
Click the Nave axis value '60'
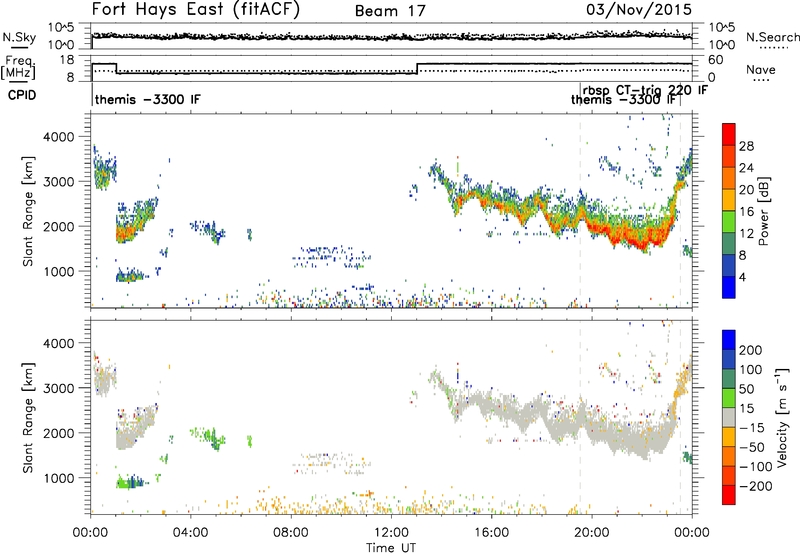click(716, 60)
